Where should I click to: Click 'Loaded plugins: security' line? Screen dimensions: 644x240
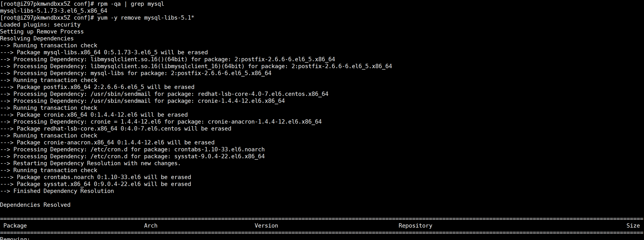[40, 25]
